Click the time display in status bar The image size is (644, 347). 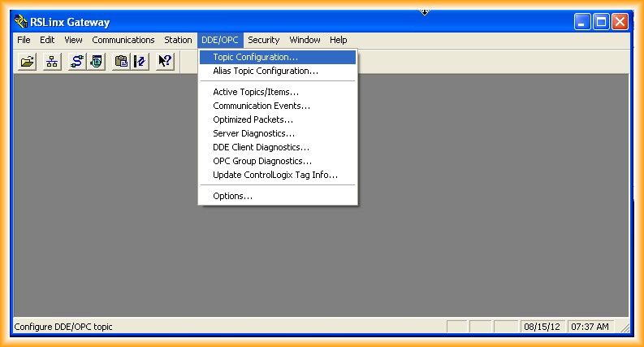(590, 327)
